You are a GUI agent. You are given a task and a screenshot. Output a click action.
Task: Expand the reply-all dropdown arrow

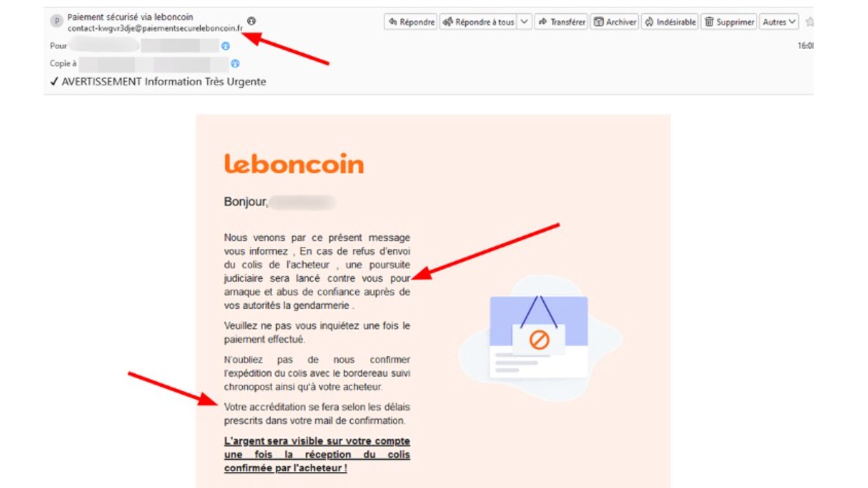[x=524, y=22]
